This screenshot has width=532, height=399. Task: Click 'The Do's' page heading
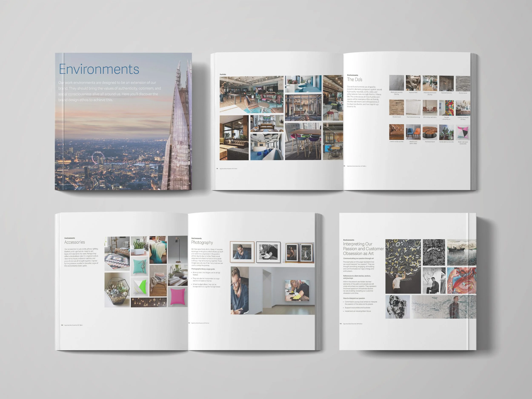point(355,80)
